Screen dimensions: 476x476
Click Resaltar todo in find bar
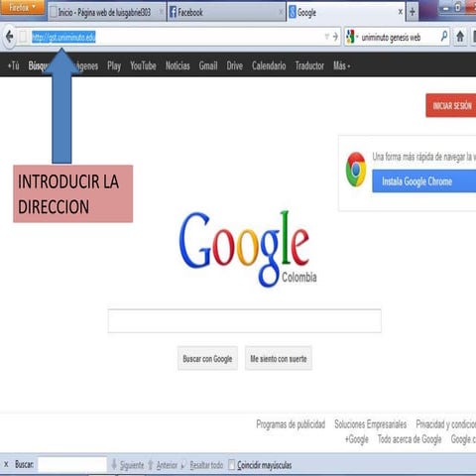click(x=206, y=465)
